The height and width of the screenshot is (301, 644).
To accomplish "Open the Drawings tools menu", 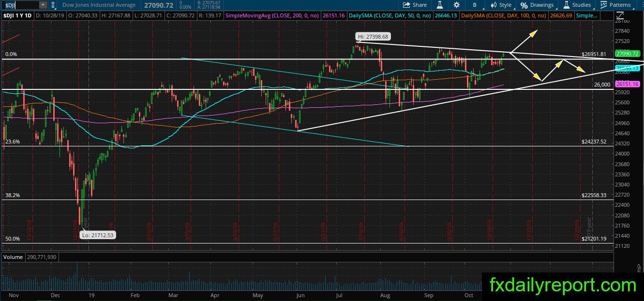I will [x=537, y=5].
